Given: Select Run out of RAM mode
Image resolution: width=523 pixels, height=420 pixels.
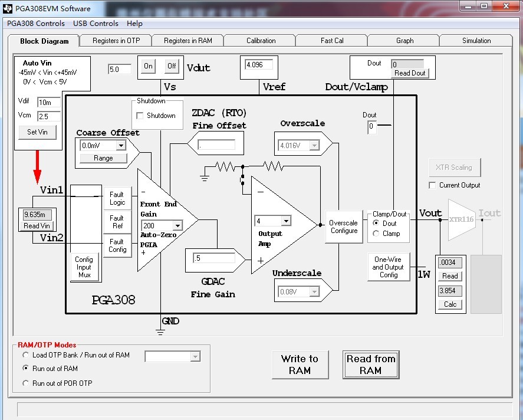Looking at the screenshot, I should pyautogui.click(x=25, y=368).
